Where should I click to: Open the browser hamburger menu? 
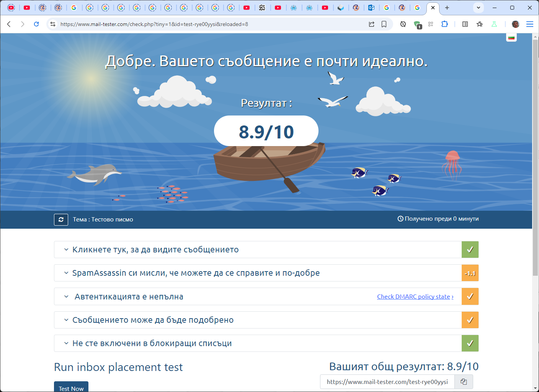click(x=530, y=24)
